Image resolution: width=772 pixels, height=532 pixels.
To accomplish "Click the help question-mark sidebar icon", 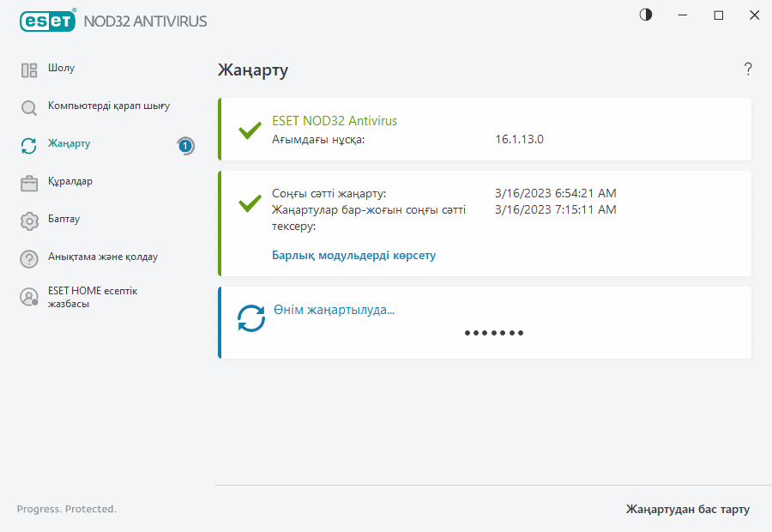I will tap(29, 259).
